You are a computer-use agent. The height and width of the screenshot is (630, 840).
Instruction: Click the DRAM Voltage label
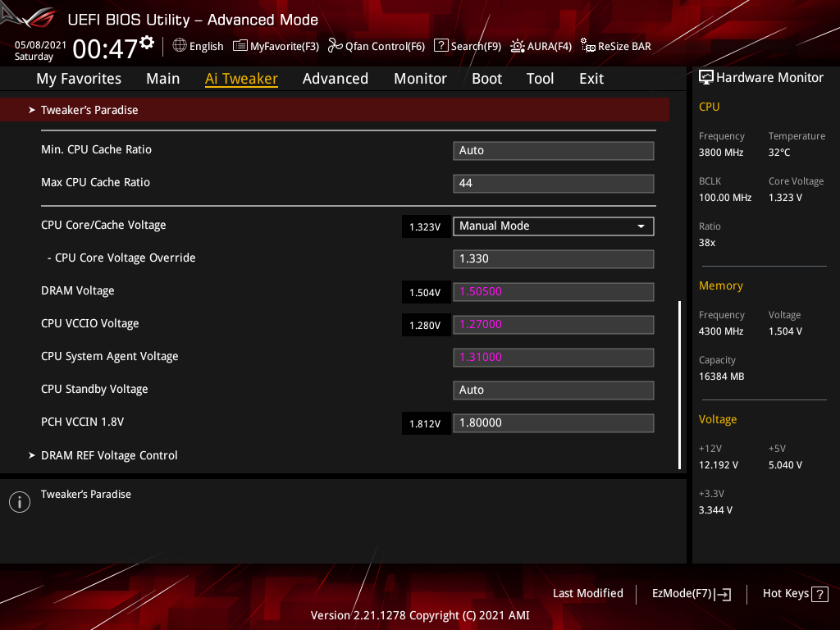pos(78,291)
